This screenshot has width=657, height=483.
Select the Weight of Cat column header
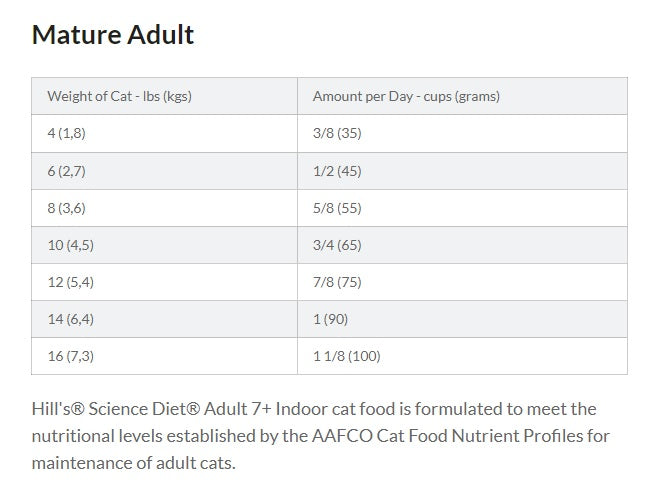[164, 96]
